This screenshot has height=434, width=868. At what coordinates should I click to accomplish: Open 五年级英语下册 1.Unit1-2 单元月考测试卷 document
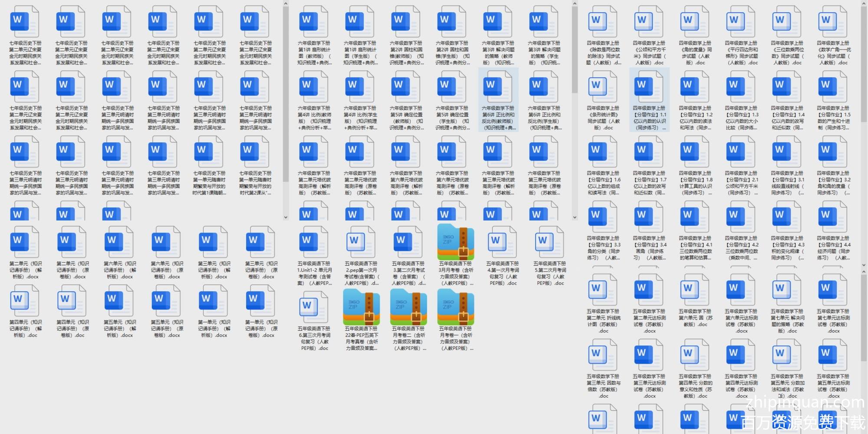click(x=314, y=243)
